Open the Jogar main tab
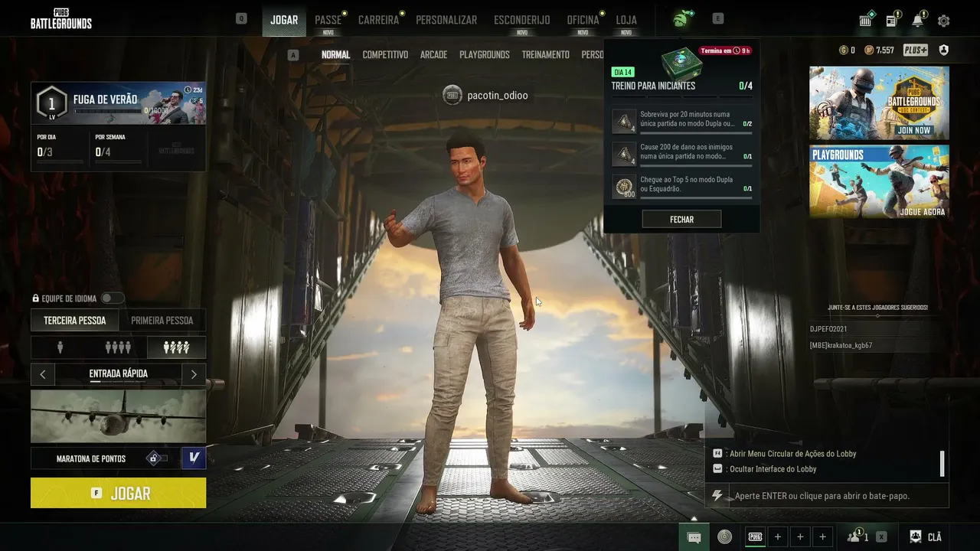This screenshot has height=551, width=980. [284, 20]
